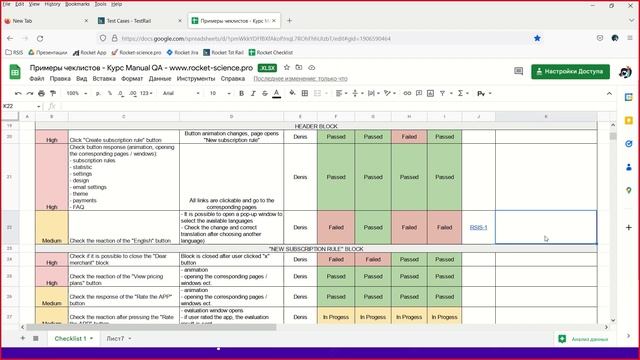640x360 pixels.
Task: Click the move-to-folder icon near title
Action: 299,68
